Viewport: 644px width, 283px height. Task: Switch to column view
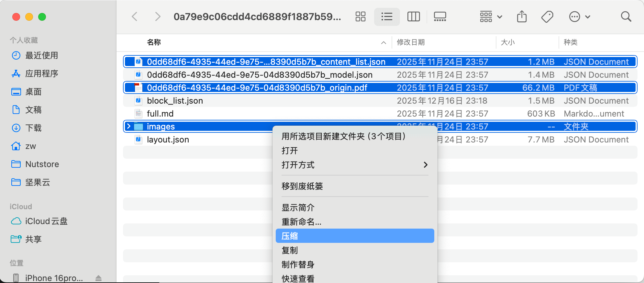click(x=413, y=17)
